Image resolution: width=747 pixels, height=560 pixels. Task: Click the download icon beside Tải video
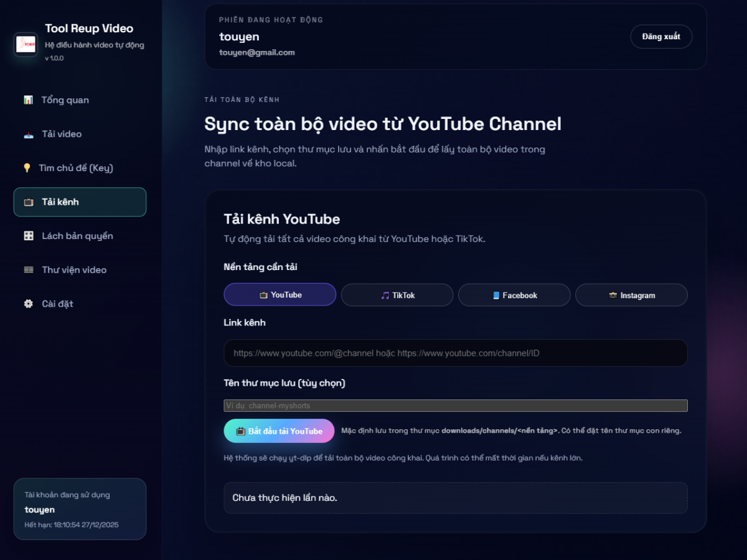point(28,134)
